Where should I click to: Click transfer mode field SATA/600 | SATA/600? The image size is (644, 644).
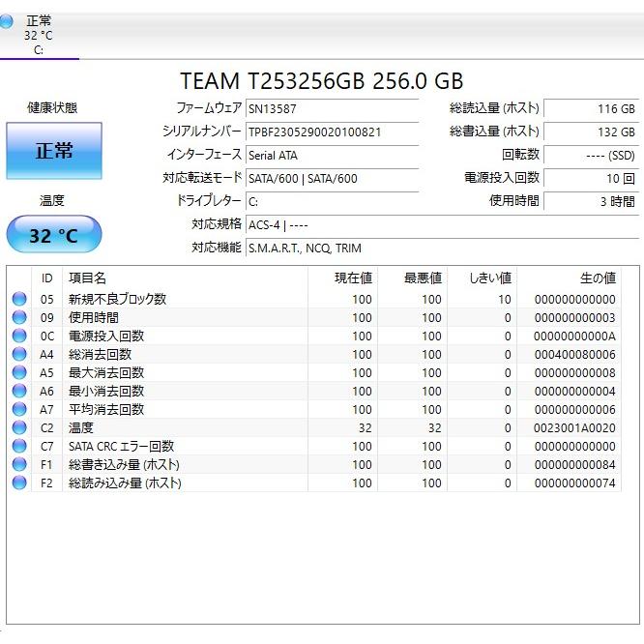(x=332, y=178)
